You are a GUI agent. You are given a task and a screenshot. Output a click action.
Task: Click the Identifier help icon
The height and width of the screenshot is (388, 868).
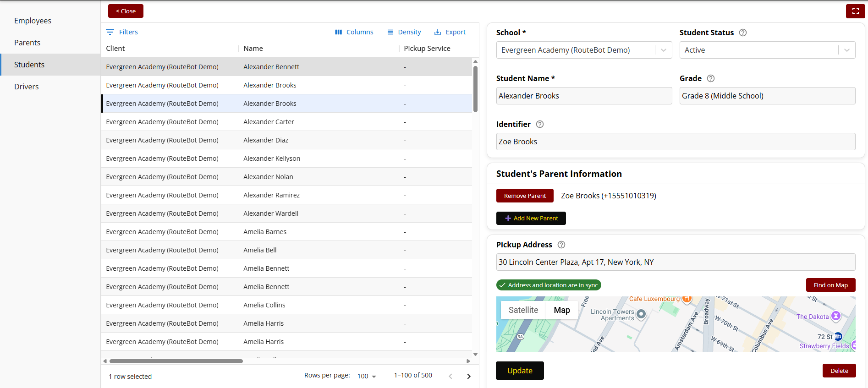(x=540, y=124)
